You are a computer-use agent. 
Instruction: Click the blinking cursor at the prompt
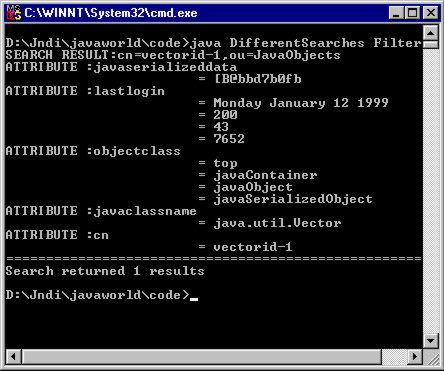194,299
